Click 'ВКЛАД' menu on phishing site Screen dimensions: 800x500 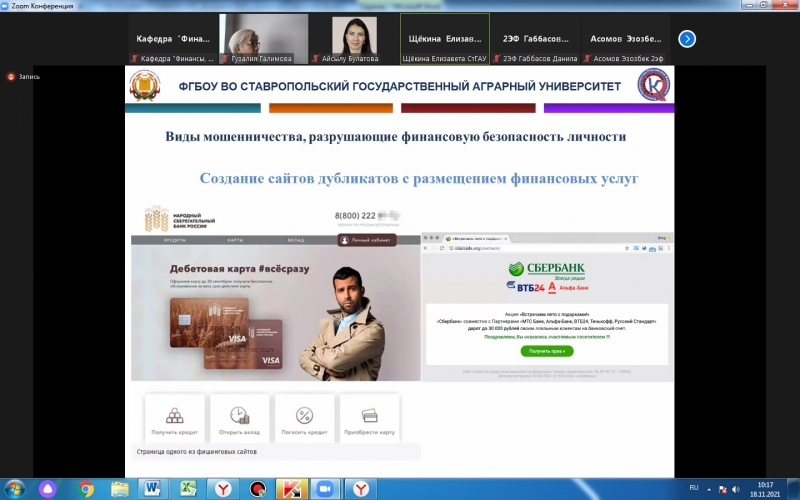[295, 240]
